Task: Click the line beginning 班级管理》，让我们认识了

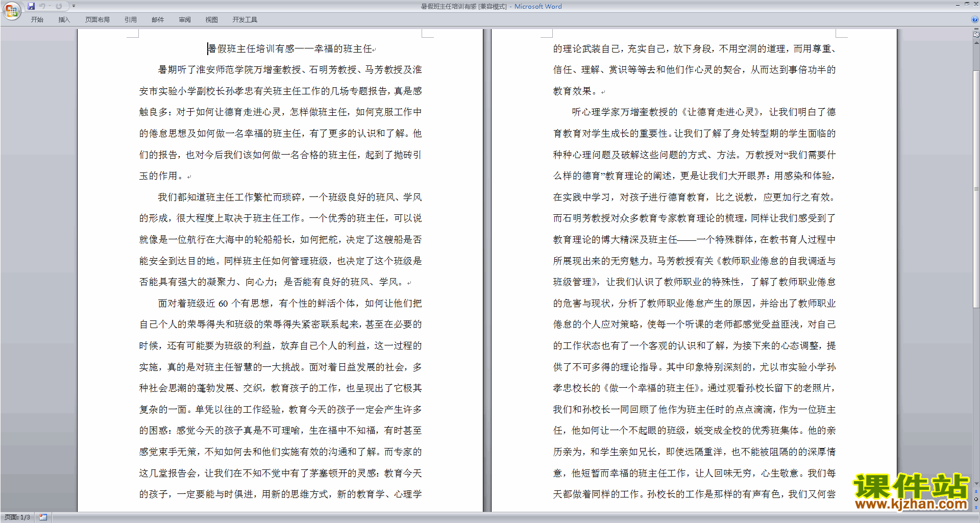Action: 694,282
